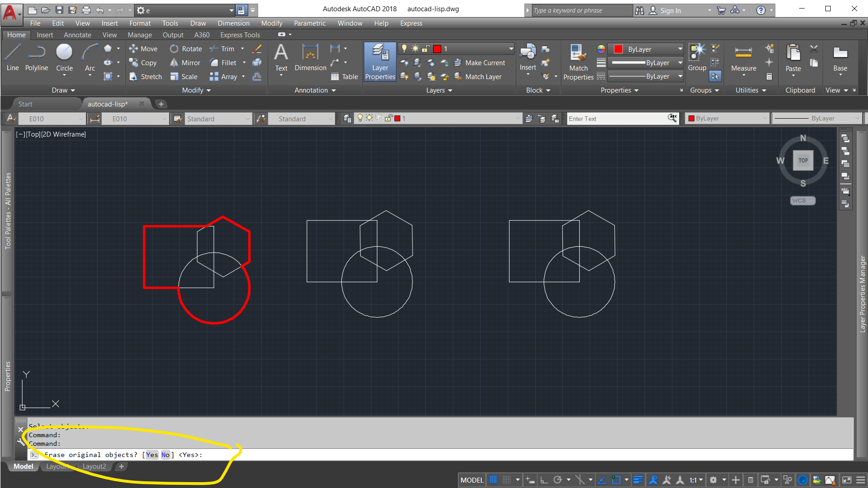Expand the Modify panel dropdown
Screen dimensions: 868x488
(196, 90)
